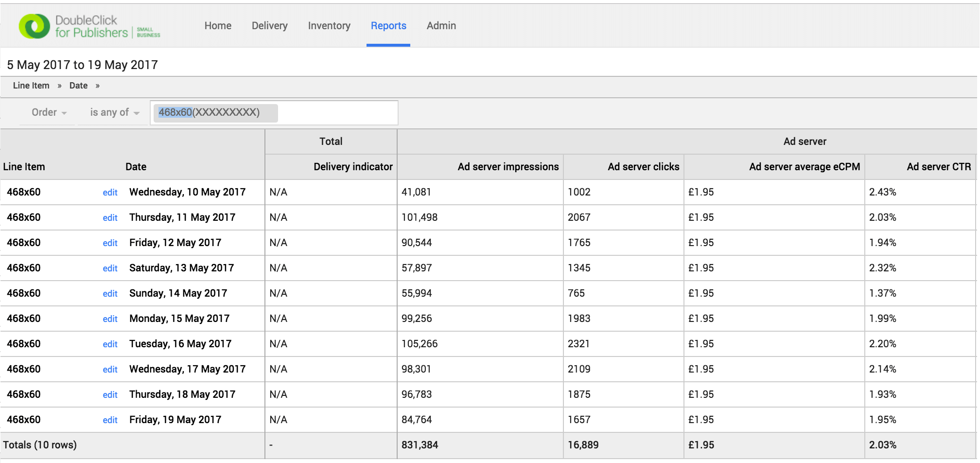Select CTR value 1.37%
Image resolution: width=980 pixels, height=463 pixels.
[x=882, y=293]
